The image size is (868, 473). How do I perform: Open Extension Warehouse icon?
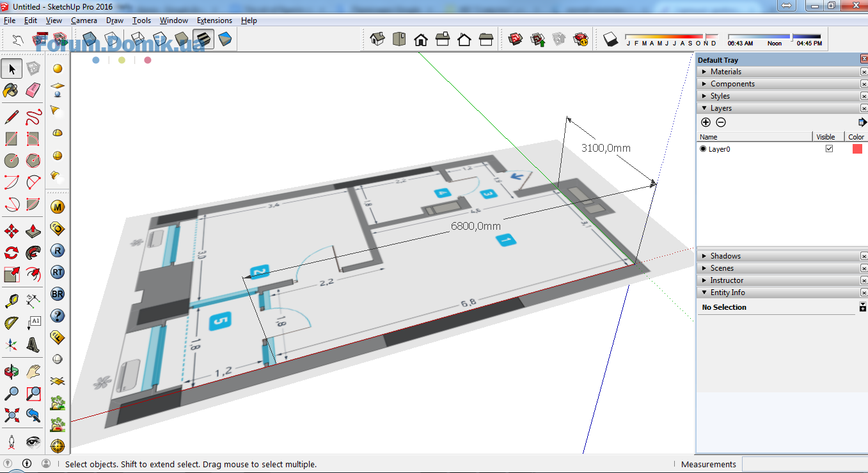(581, 39)
